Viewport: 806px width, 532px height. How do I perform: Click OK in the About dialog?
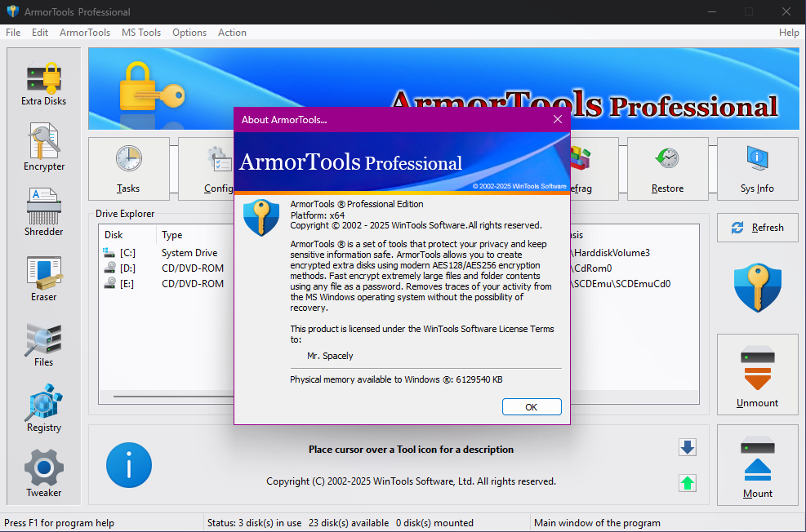[532, 406]
